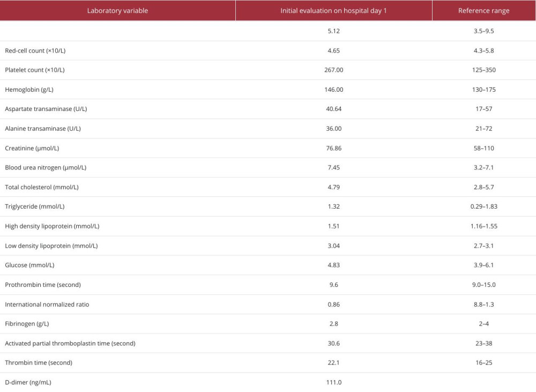Image resolution: width=536 pixels, height=392 pixels.
Task: Click the 'Prothrombin time (second)' label
Action: [x=43, y=285]
